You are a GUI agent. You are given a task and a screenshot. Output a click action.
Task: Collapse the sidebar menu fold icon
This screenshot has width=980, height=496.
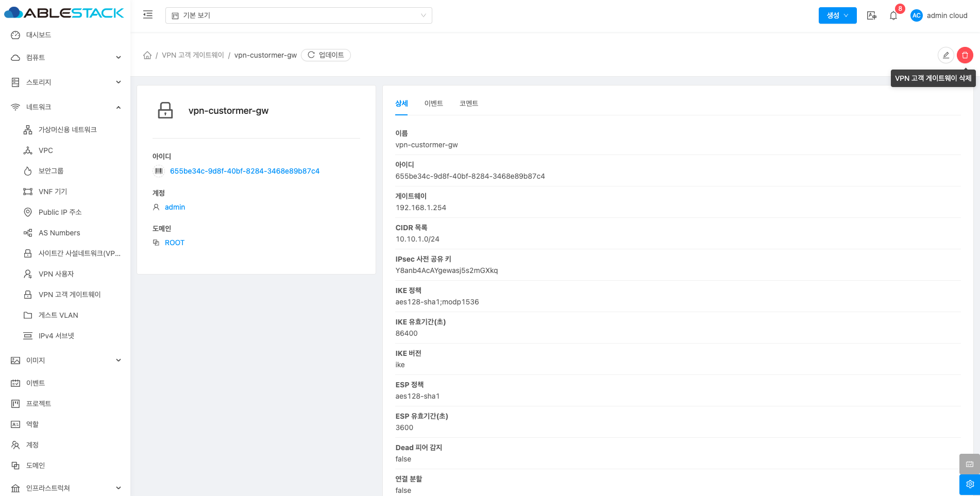pyautogui.click(x=148, y=15)
